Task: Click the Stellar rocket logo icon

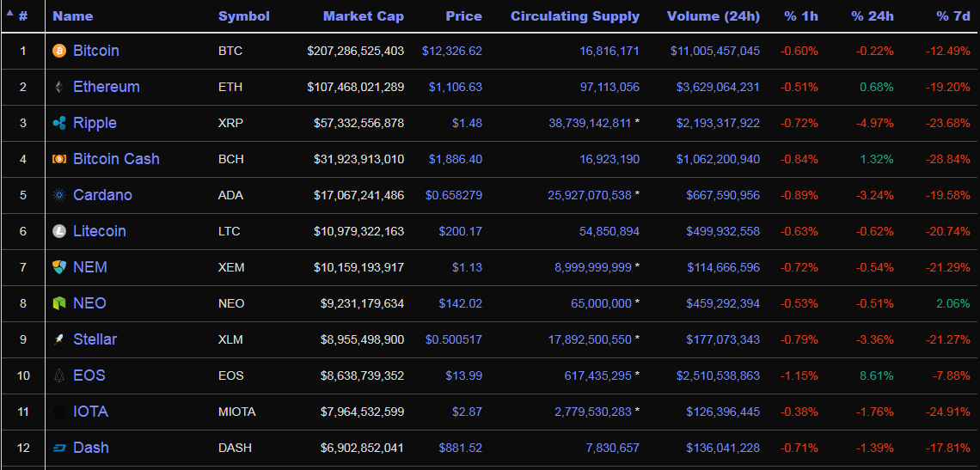Action: (59, 339)
